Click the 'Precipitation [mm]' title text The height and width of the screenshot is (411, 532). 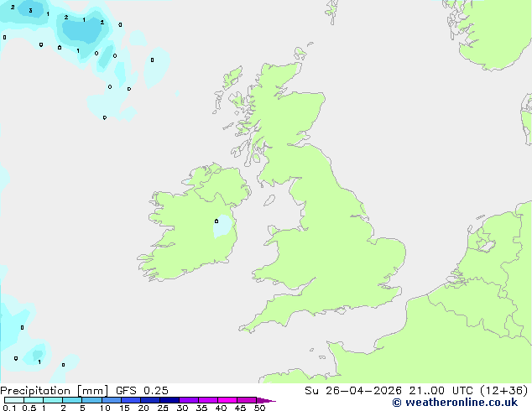[x=54, y=391]
